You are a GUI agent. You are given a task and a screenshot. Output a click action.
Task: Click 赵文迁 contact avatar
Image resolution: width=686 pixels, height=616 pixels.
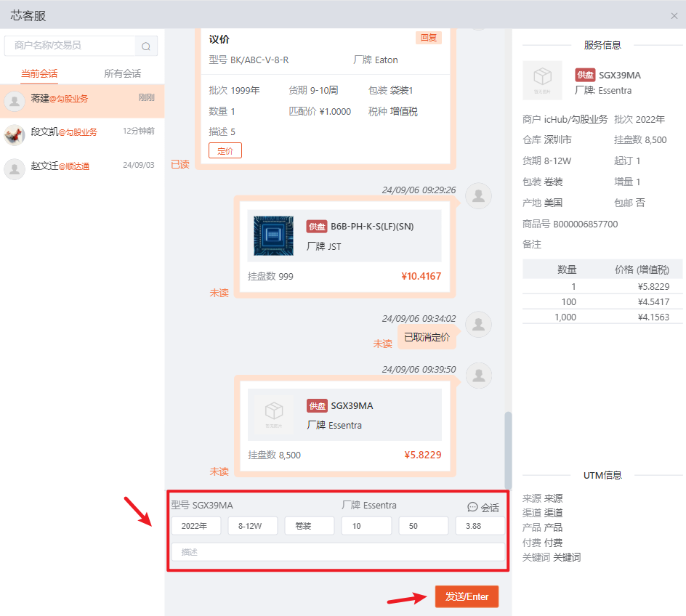(15, 169)
